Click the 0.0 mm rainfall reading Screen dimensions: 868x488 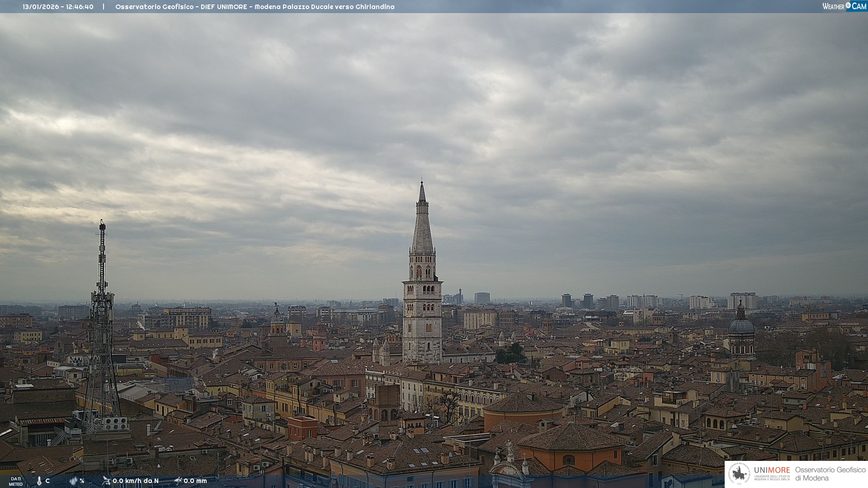point(195,481)
